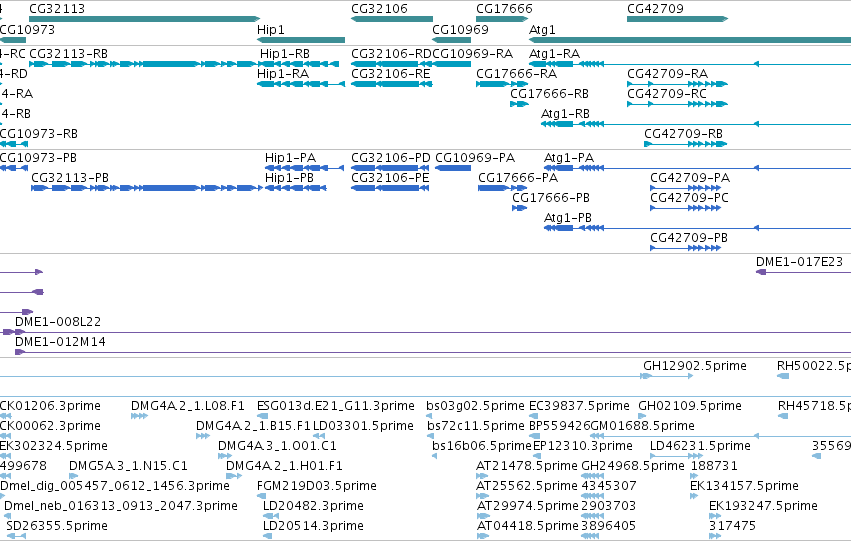The width and height of the screenshot is (851, 541).
Task: Select the EC39837.5prime EST label
Action: point(580,406)
